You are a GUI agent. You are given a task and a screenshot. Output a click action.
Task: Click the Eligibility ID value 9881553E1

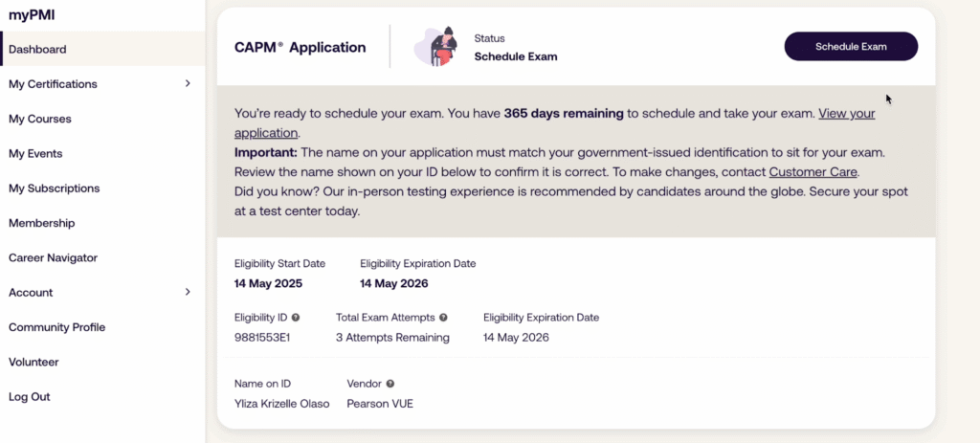[x=262, y=338]
